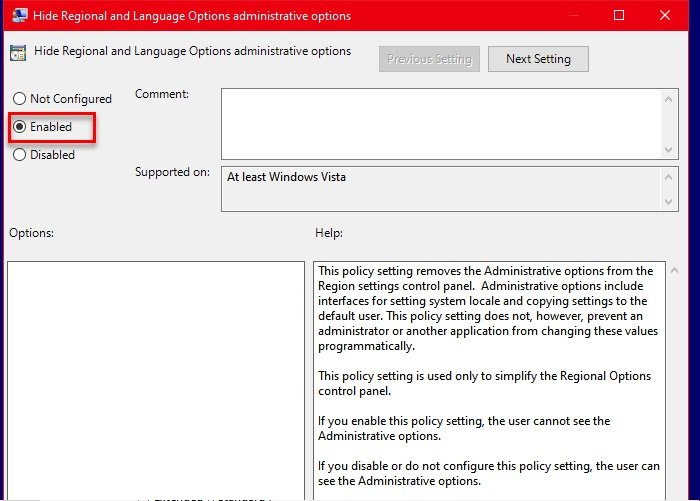Click the 'At least Windows Vista' field
The image size is (700, 501).
[x=440, y=189]
